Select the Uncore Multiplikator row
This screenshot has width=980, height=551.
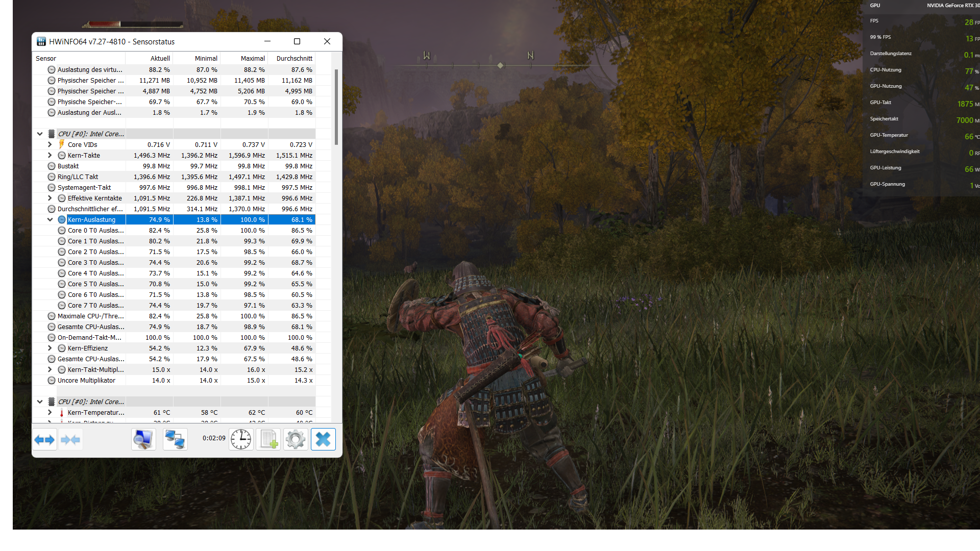click(86, 381)
